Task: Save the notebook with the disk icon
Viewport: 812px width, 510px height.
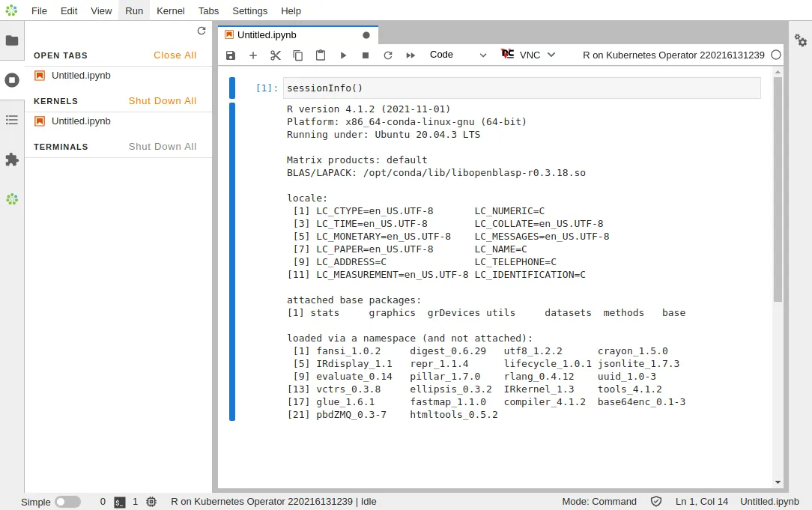Action: pos(231,55)
